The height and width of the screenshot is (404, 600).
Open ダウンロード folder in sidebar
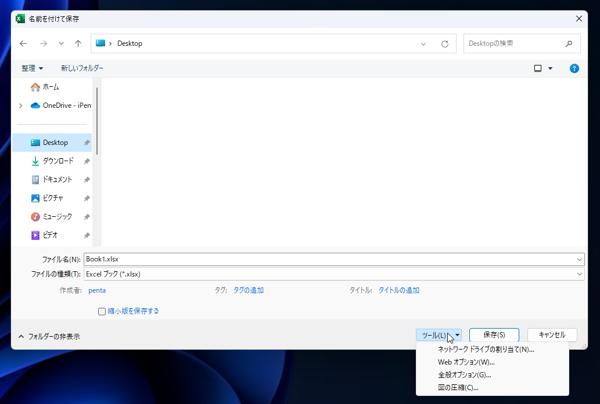coord(52,161)
